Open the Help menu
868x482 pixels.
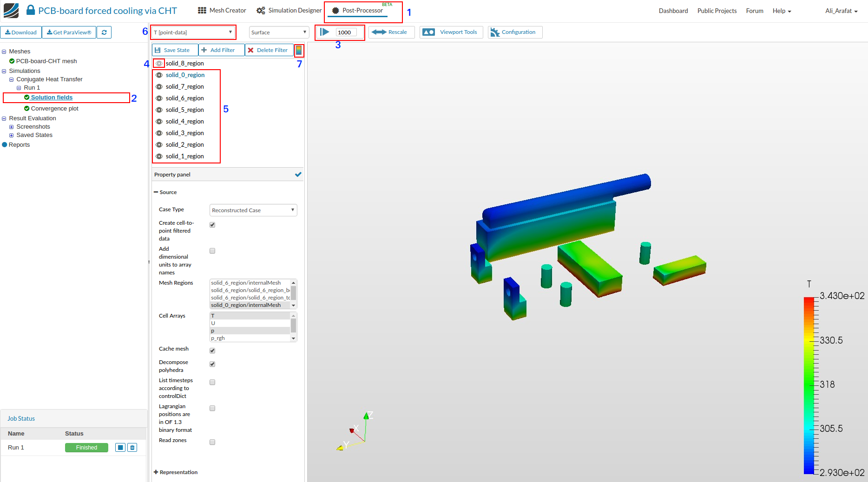pyautogui.click(x=782, y=11)
